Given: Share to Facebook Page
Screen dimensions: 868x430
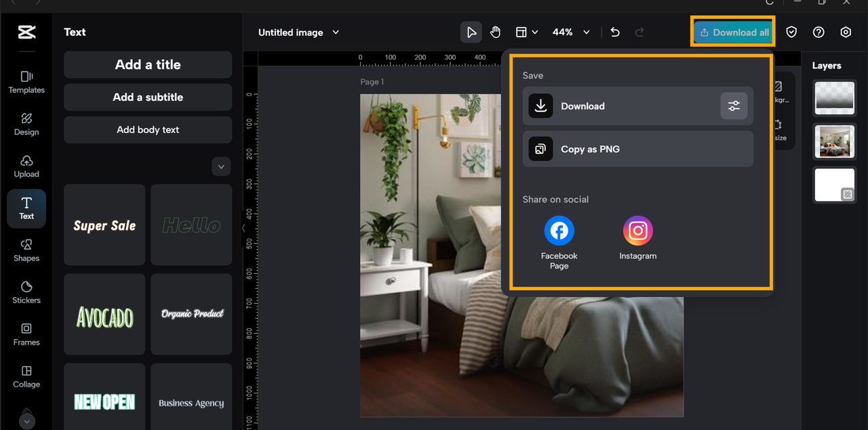Looking at the screenshot, I should [x=559, y=231].
